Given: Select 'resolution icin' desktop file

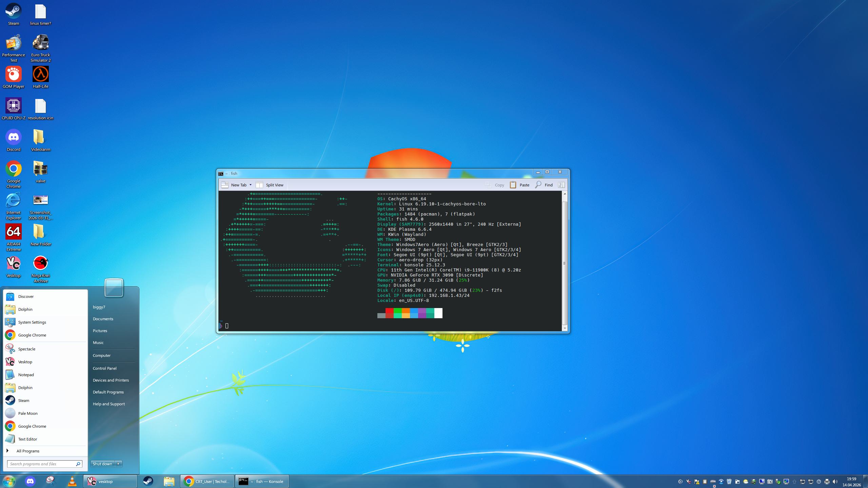Looking at the screenshot, I should tap(40, 108).
